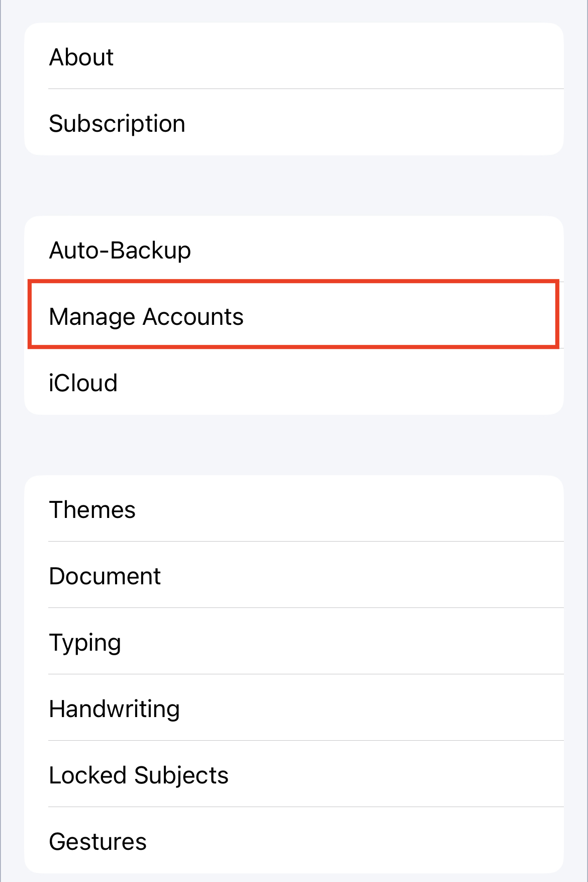This screenshot has height=882, width=588.
Task: Tap the "Gestures" label text
Action: click(98, 842)
